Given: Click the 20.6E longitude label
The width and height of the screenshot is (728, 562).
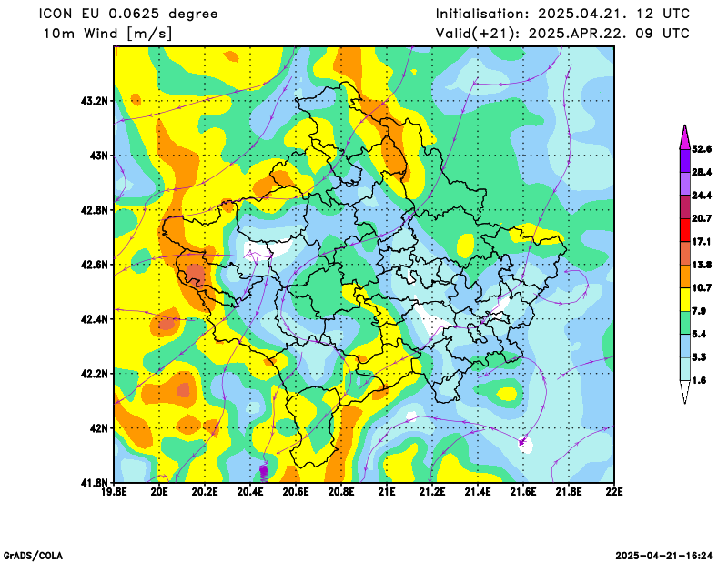Looking at the screenshot, I should pyautogui.click(x=297, y=491).
